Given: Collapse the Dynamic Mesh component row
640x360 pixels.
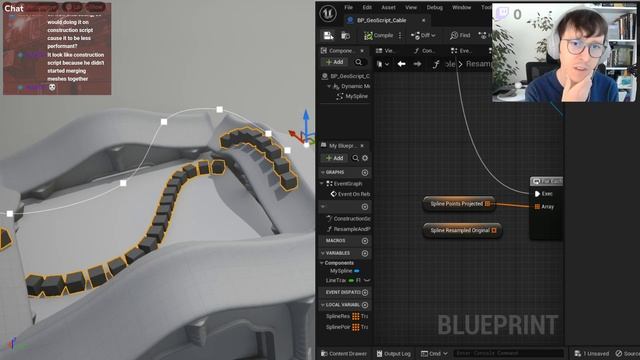Looking at the screenshot, I should tap(329, 87).
